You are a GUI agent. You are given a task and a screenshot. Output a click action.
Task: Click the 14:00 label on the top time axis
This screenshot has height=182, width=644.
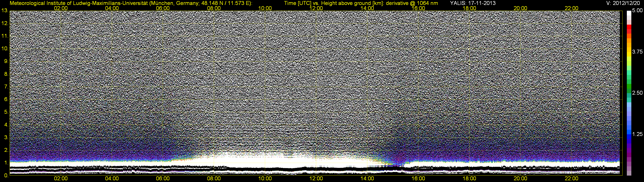367,8
